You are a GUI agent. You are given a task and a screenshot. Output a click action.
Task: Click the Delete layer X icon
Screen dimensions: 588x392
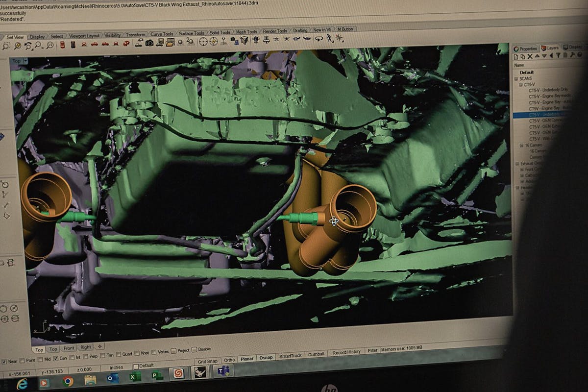530,57
